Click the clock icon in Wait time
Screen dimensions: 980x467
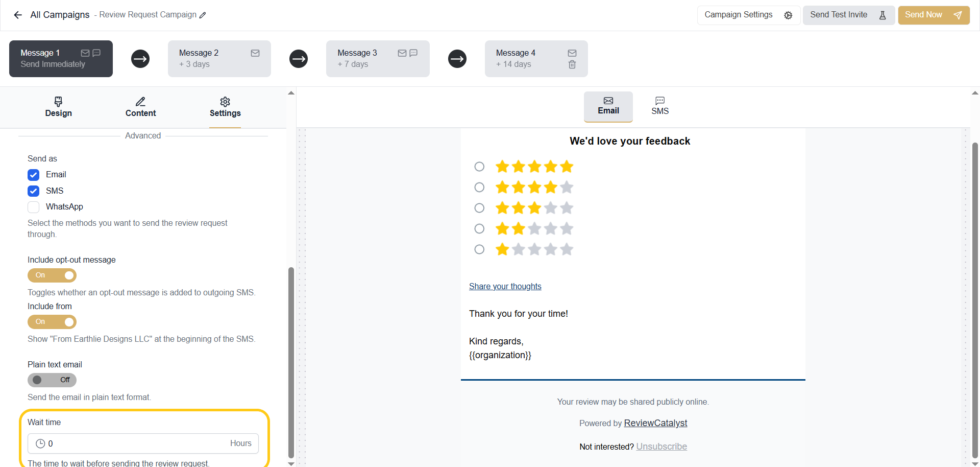click(40, 443)
